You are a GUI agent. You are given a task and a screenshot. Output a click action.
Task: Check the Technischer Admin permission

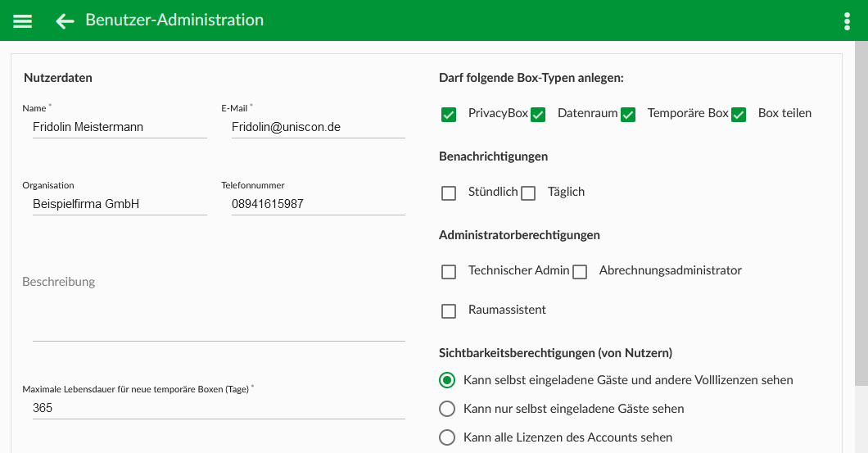[x=449, y=272]
